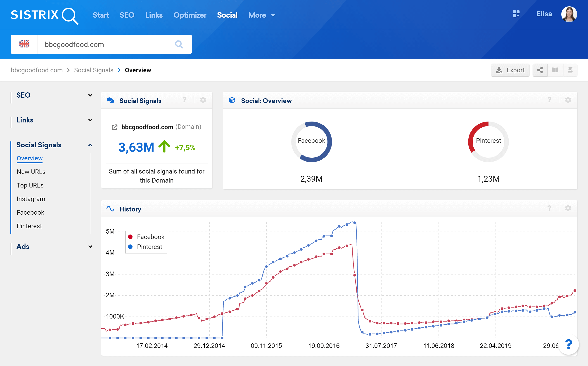Open help for History chart

(549, 208)
